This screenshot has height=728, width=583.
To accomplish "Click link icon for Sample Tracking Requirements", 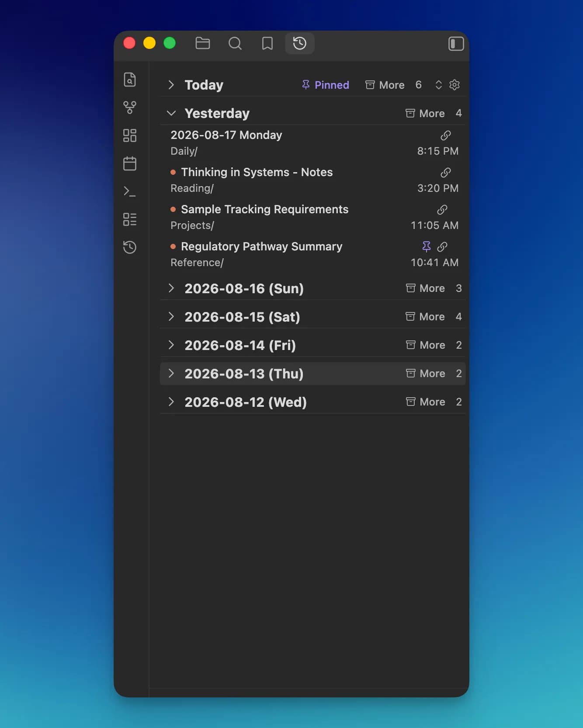I will (x=442, y=210).
